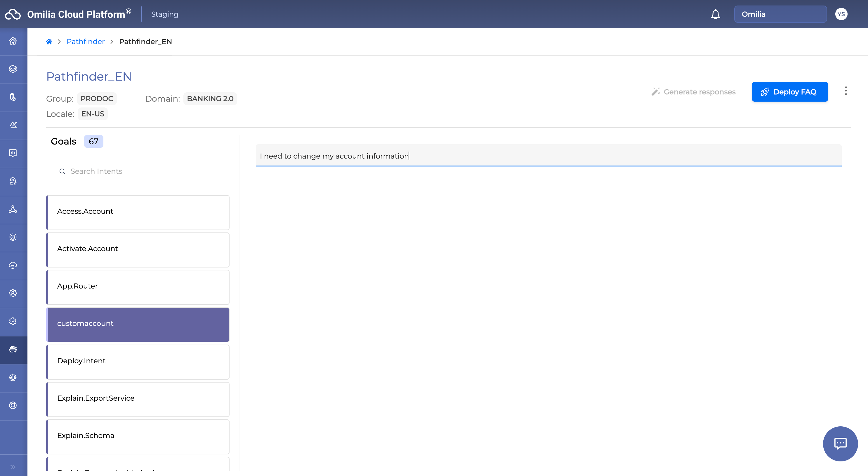Open the layers stack sidebar icon
This screenshot has height=476, width=868.
tap(13, 69)
